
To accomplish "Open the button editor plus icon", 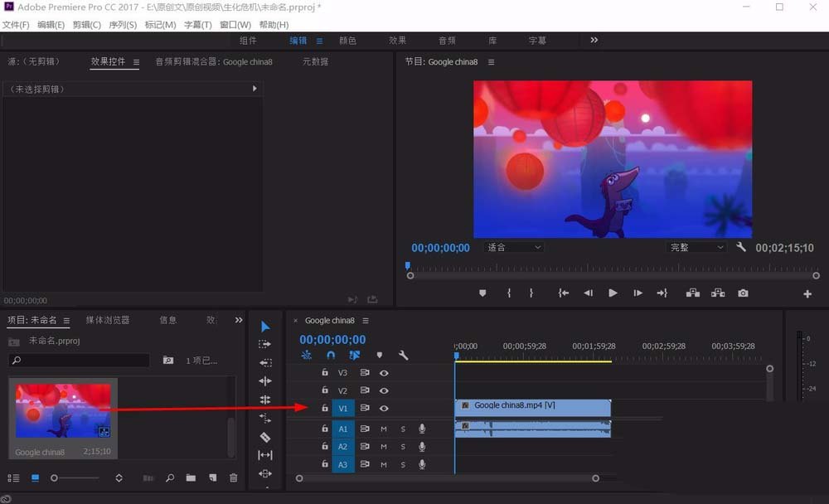I will coord(807,293).
